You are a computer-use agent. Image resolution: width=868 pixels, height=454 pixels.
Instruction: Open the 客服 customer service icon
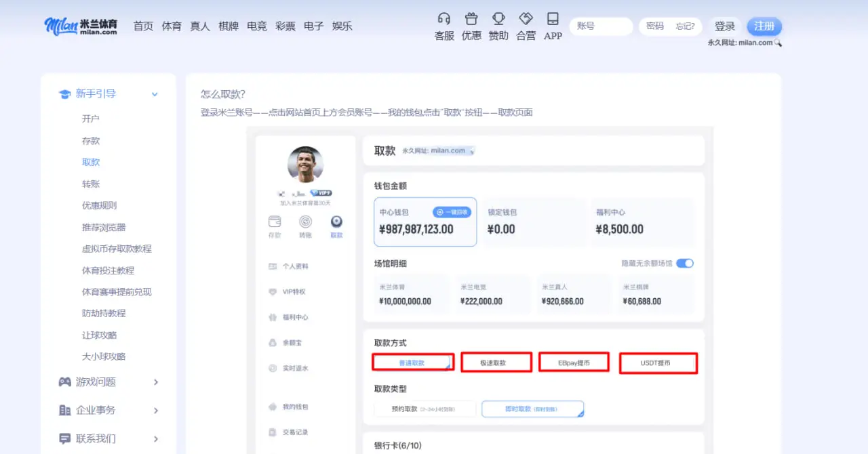[x=443, y=26]
